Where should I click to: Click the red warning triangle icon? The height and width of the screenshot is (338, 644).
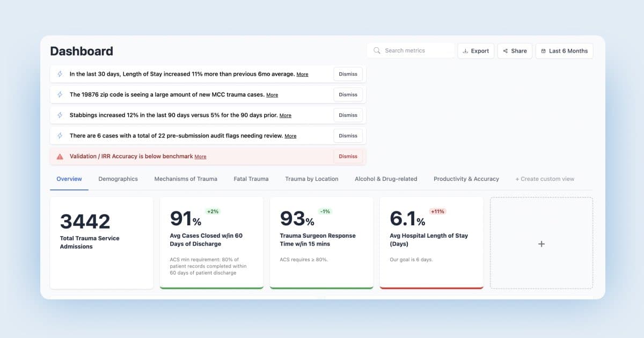[x=60, y=157]
